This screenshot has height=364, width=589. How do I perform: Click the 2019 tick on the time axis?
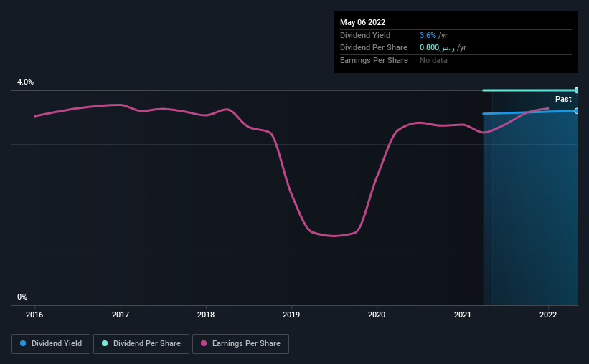coord(291,314)
